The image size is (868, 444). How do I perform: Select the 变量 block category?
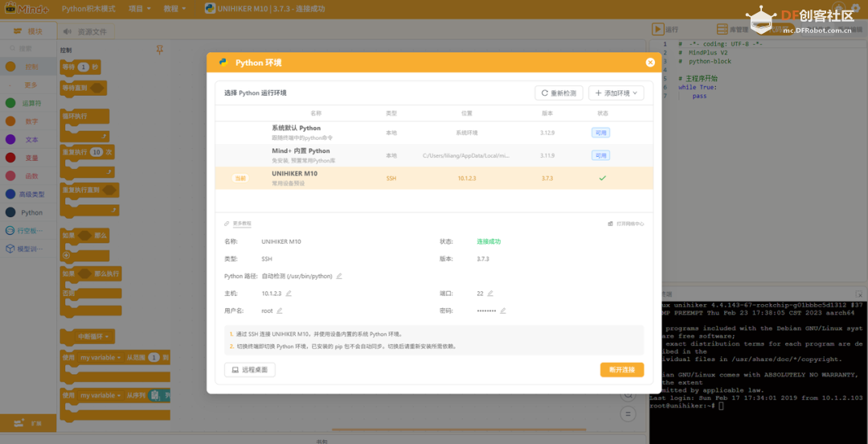[x=28, y=158]
